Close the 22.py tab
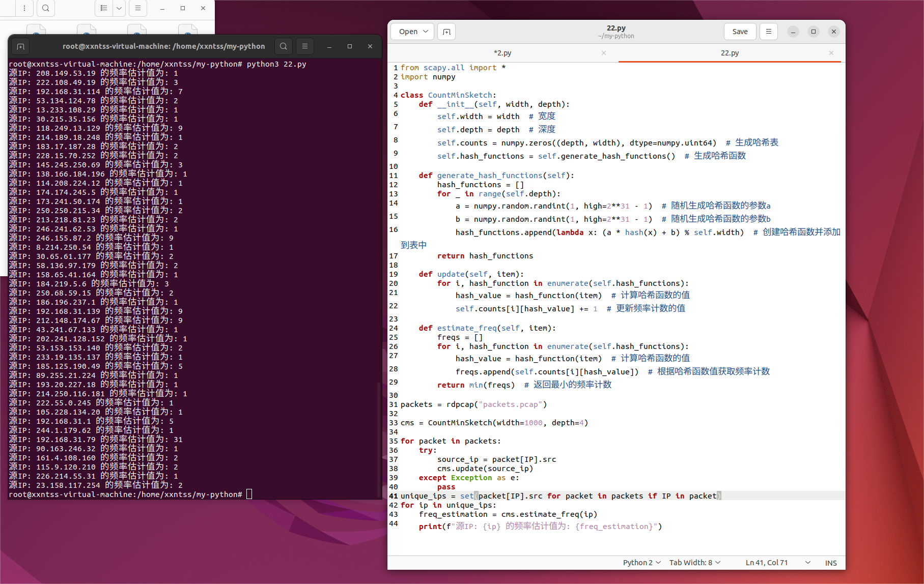 click(x=831, y=53)
